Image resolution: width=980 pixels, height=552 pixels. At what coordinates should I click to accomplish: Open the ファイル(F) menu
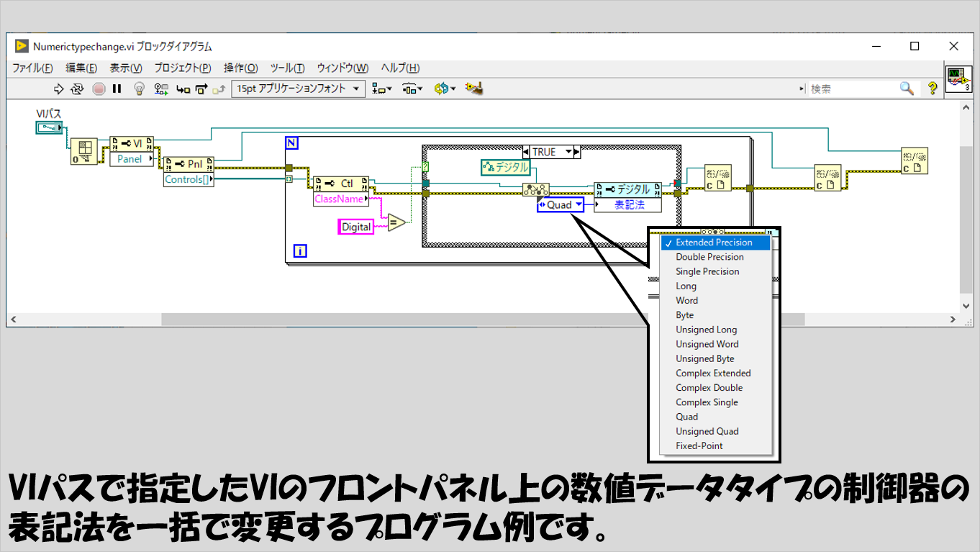click(32, 68)
